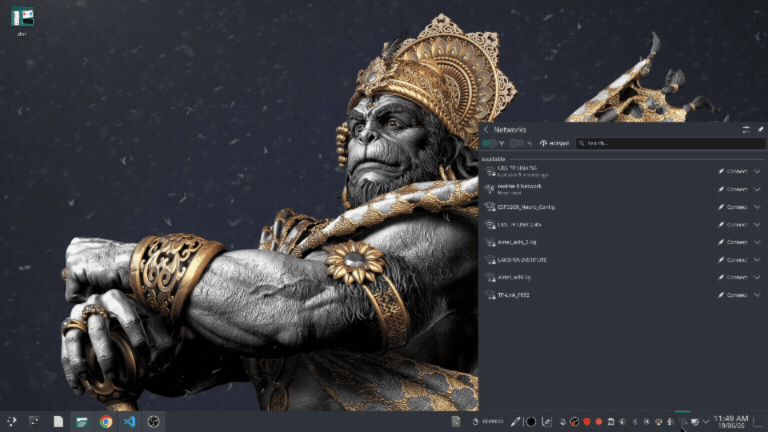Open the KDE application launcher
The height and width of the screenshot is (432, 768).
[x=11, y=421]
